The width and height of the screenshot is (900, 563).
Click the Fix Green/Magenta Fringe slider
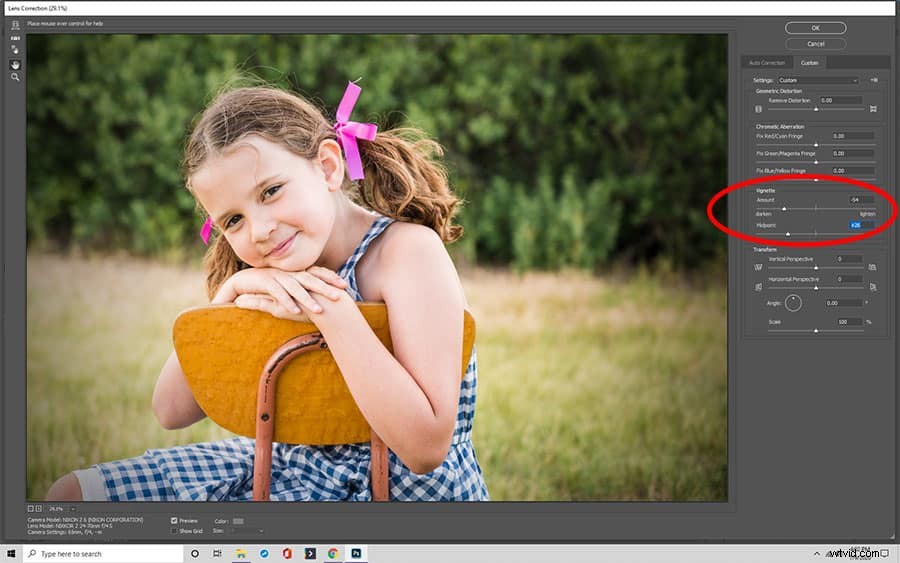(x=816, y=162)
